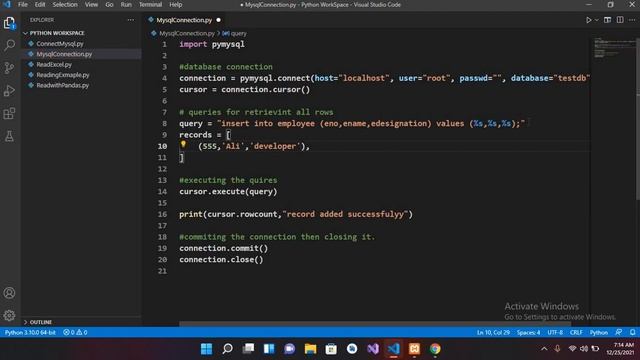Run Python file with play button
Image resolution: width=640 pixels, height=360 pixels.
point(589,20)
